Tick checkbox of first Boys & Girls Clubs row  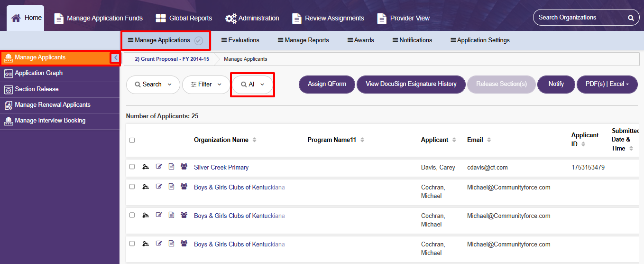pyautogui.click(x=132, y=187)
